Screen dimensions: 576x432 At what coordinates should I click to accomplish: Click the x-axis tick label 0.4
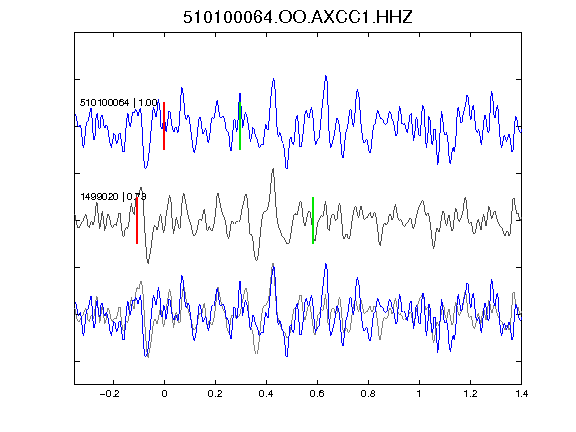pos(266,394)
